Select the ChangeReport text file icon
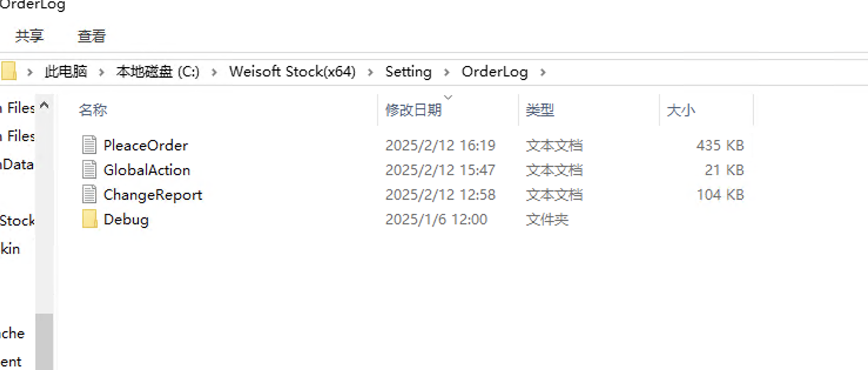Viewport: 868px width, 370px height. (x=89, y=194)
